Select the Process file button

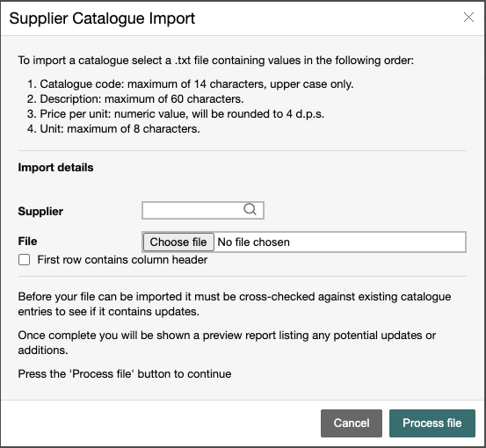(x=432, y=423)
